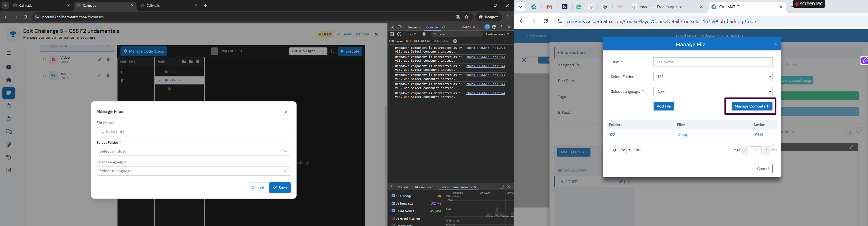Delete the Video lesson trash icon
The image size is (868, 226).
[108, 60]
